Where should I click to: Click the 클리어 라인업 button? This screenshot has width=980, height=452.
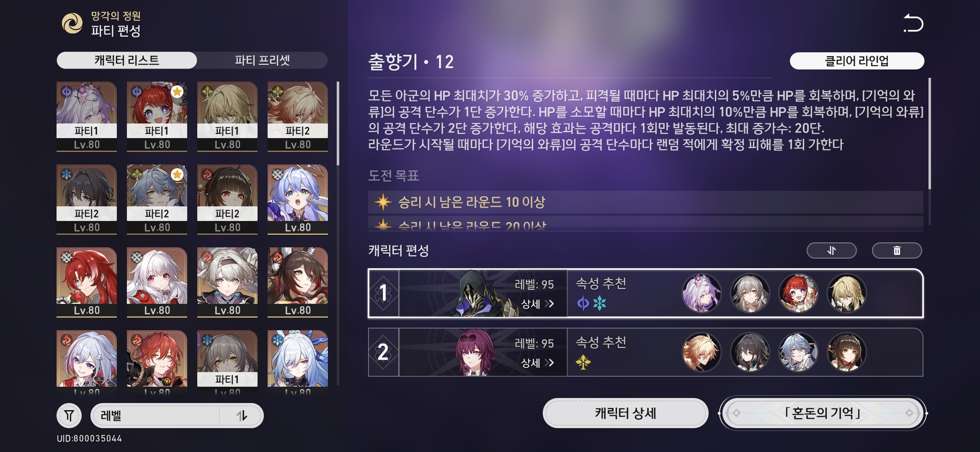coord(856,61)
